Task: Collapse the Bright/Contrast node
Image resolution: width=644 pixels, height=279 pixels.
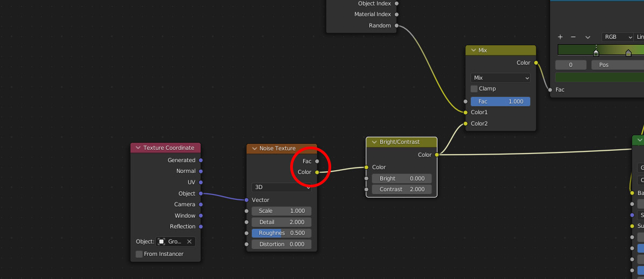Action: pos(374,142)
